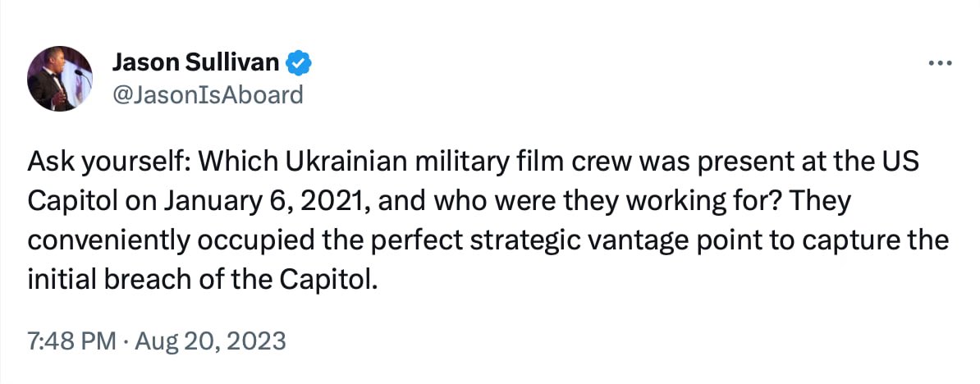Click the "Jason Sullivan" display name
This screenshot has height=384, width=980.
pyautogui.click(x=195, y=62)
